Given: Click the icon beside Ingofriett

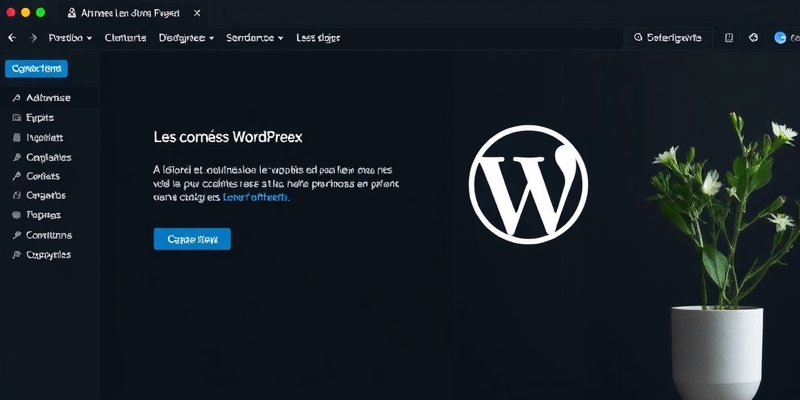Looking at the screenshot, I should 16,137.
